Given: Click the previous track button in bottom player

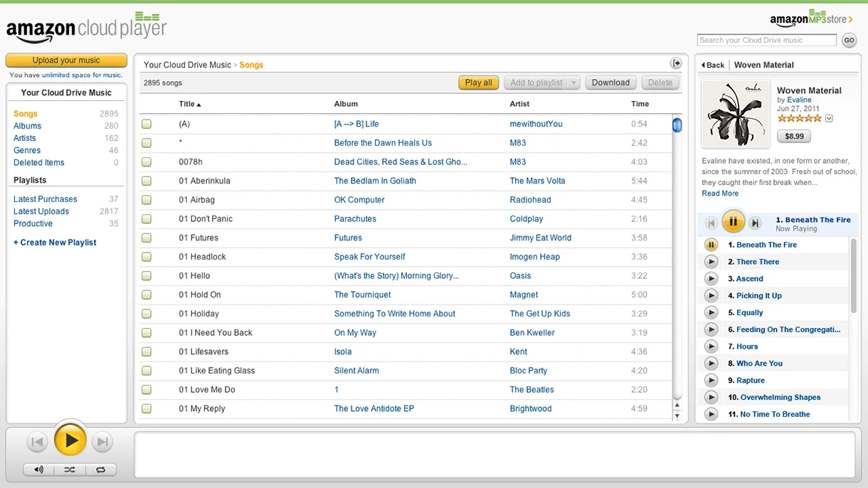Looking at the screenshot, I should pyautogui.click(x=38, y=442).
